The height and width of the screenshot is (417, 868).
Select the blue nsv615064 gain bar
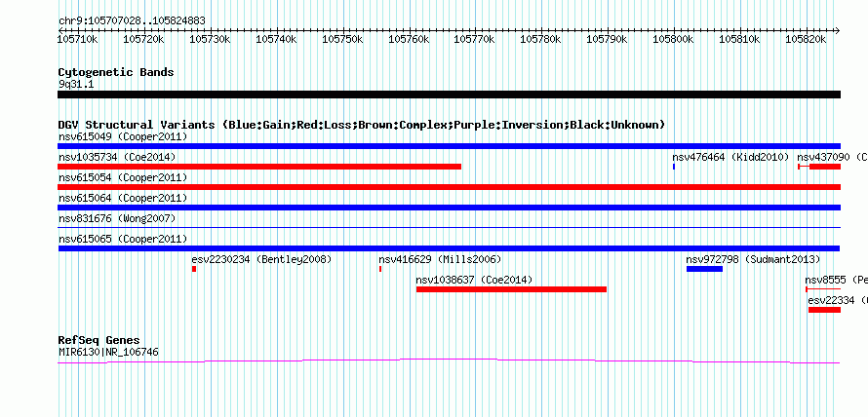449,208
